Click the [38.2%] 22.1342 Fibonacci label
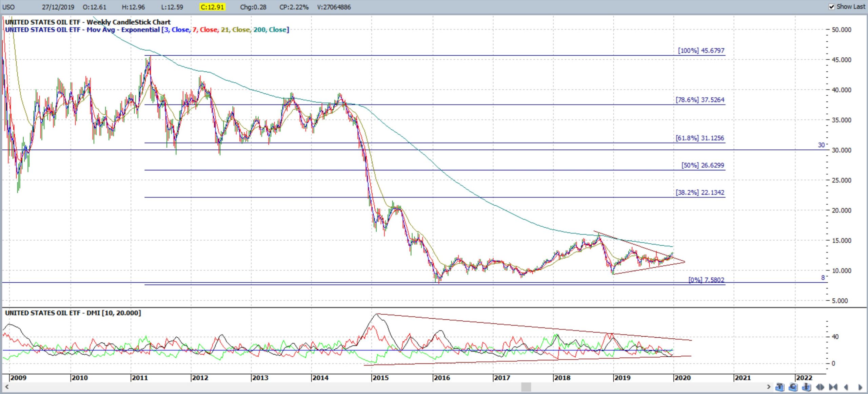The image size is (868, 394). click(x=700, y=192)
